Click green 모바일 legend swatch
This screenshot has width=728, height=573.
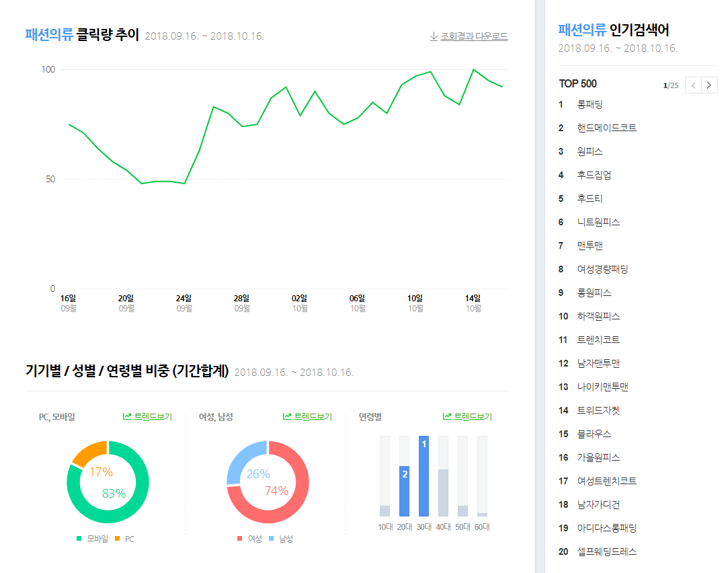click(79, 539)
